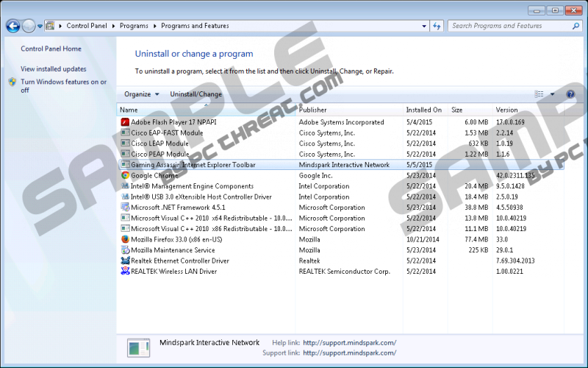This screenshot has height=368, width=588.
Task: Click the Gaming Assassin Toolbar icon
Action: 125,164
